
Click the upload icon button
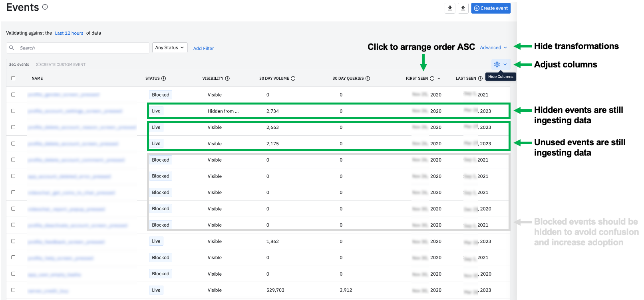coord(463,8)
